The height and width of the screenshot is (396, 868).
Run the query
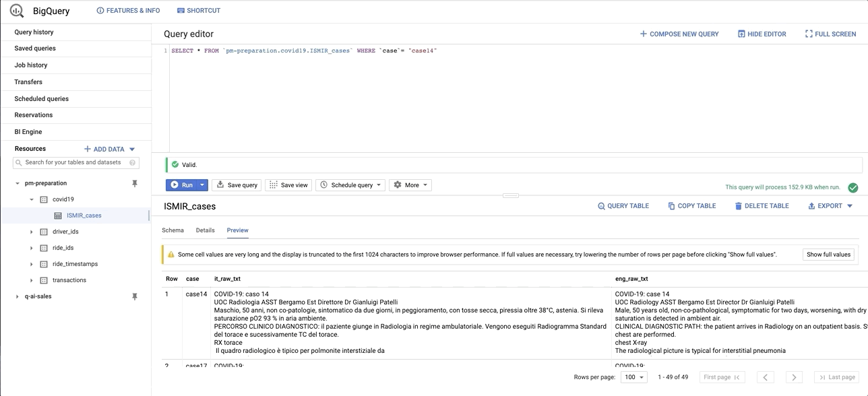tap(182, 185)
